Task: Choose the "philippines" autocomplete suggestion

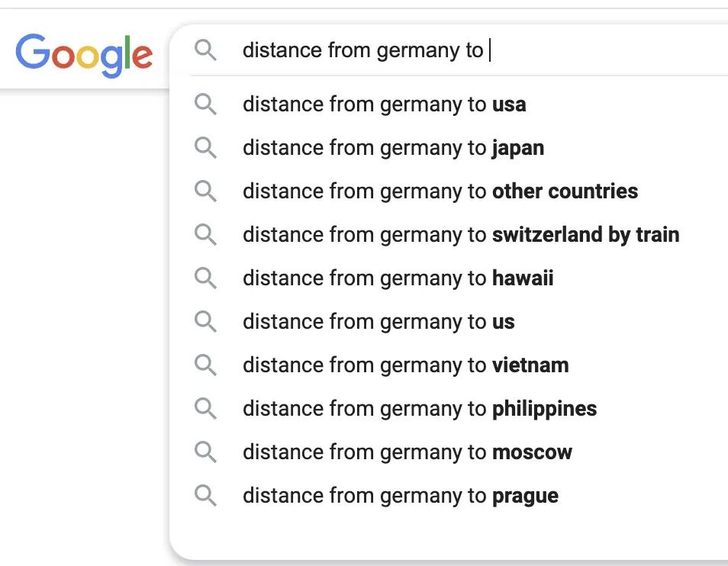Action: pyautogui.click(x=420, y=408)
